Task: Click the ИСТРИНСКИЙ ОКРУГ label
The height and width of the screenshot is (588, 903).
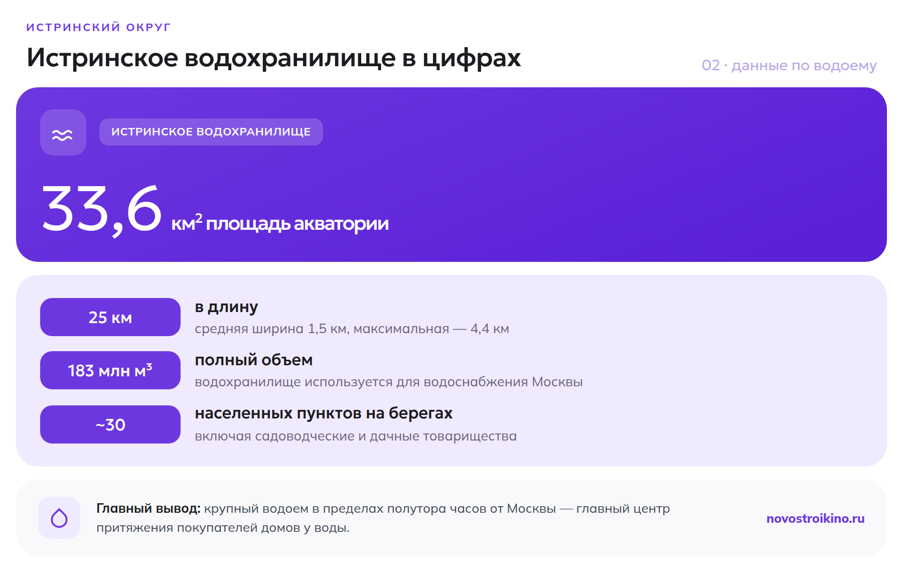Action: pos(99,27)
